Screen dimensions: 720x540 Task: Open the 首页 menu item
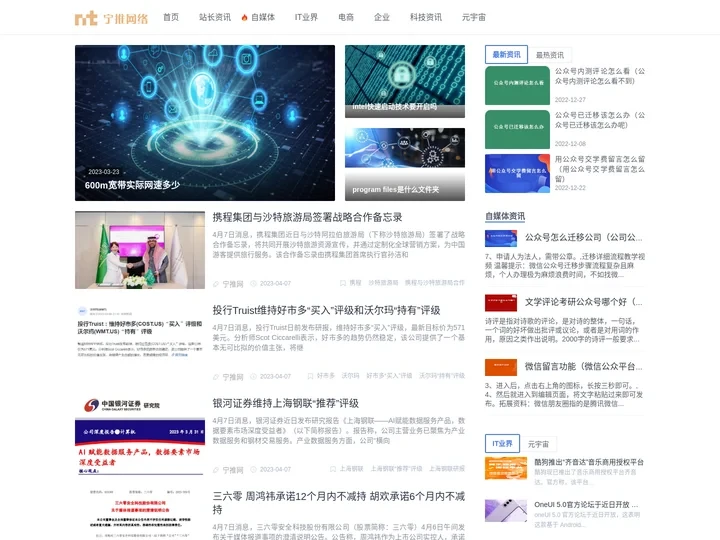[x=171, y=17]
